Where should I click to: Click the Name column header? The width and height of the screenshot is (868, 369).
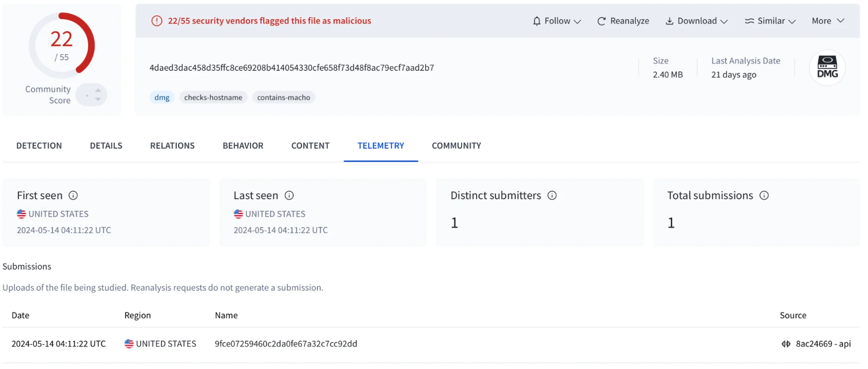coord(226,315)
